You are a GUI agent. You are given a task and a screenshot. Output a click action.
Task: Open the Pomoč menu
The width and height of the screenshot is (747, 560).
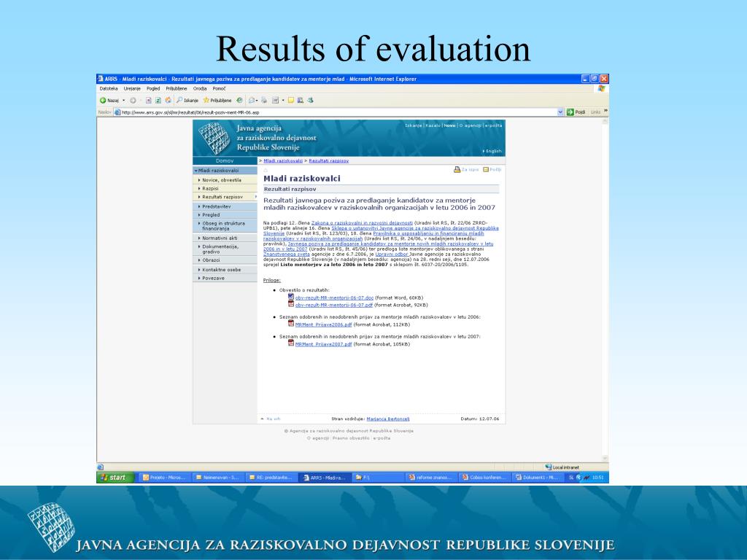click(x=219, y=88)
